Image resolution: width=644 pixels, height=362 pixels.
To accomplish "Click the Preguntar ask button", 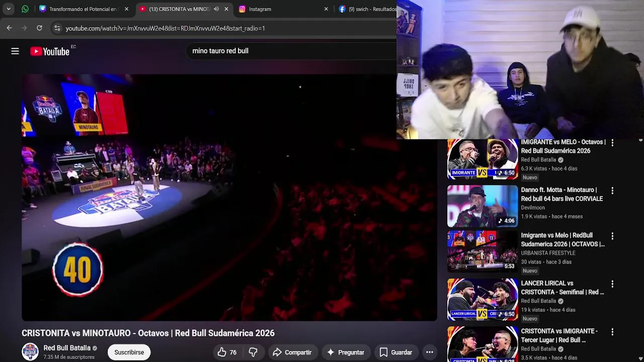I will pos(346,352).
